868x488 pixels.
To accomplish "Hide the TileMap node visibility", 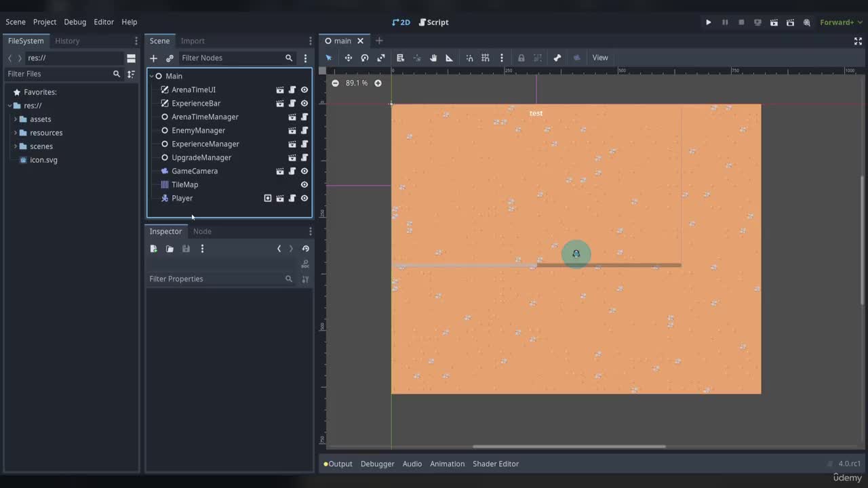I will (x=304, y=184).
